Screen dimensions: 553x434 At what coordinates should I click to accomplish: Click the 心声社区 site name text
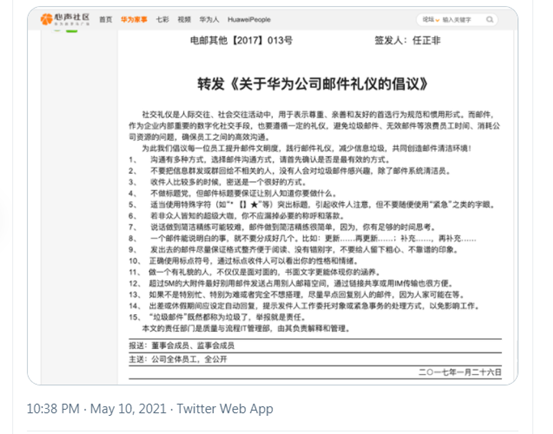pyautogui.click(x=72, y=18)
